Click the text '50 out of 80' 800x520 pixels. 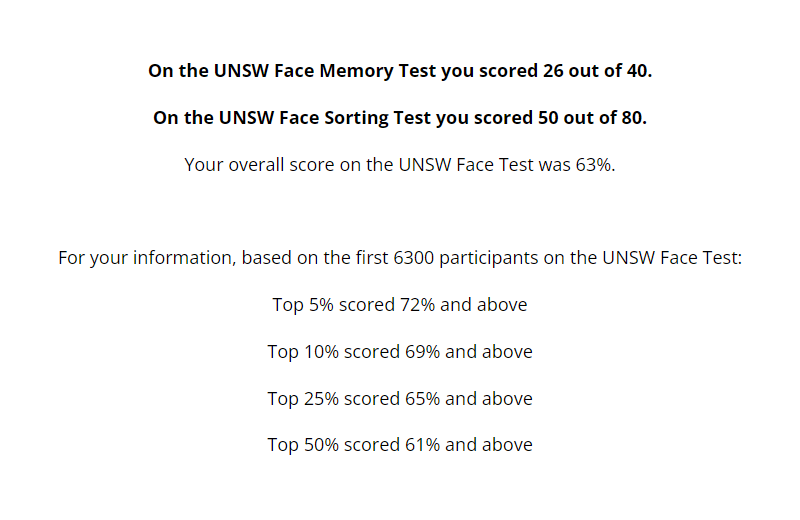coord(590,117)
